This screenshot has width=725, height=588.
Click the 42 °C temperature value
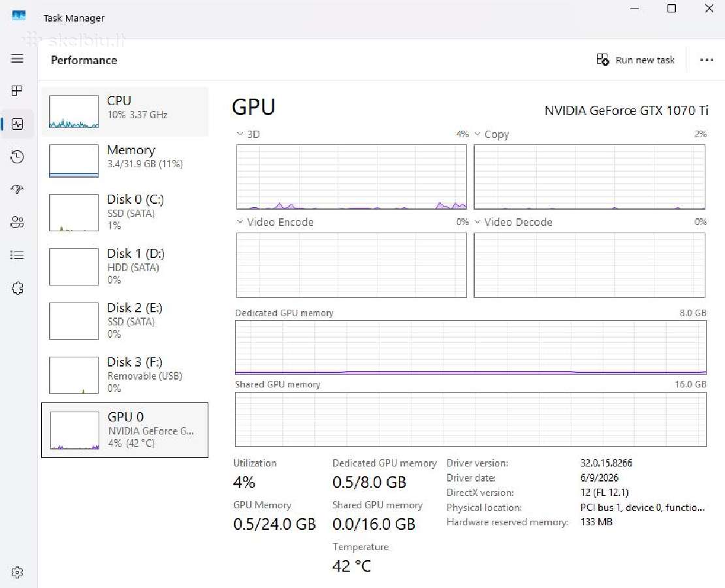coord(352,566)
